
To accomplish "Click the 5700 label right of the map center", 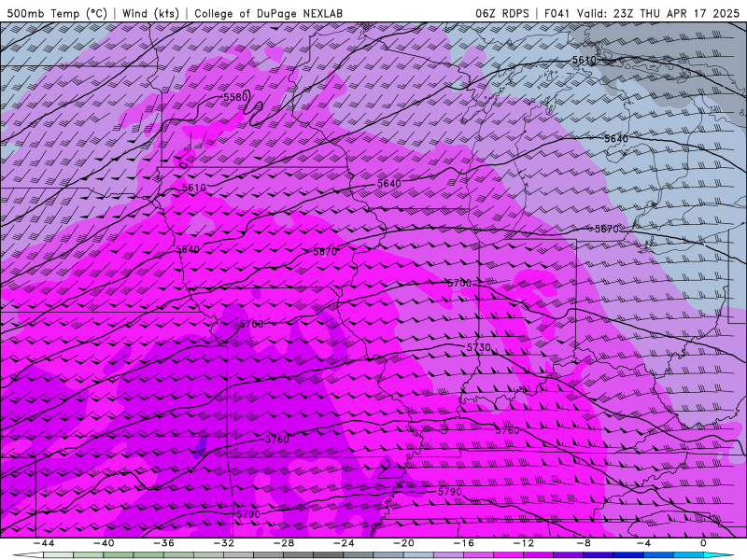I will (x=459, y=284).
